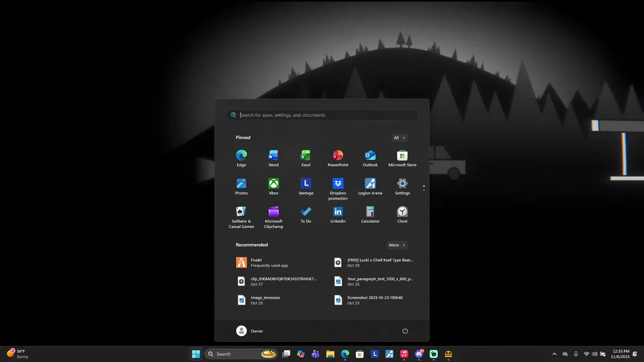Screen dimensions: 644x362
Task: Click the Windows Start button on taskbar
Action: pos(196,354)
